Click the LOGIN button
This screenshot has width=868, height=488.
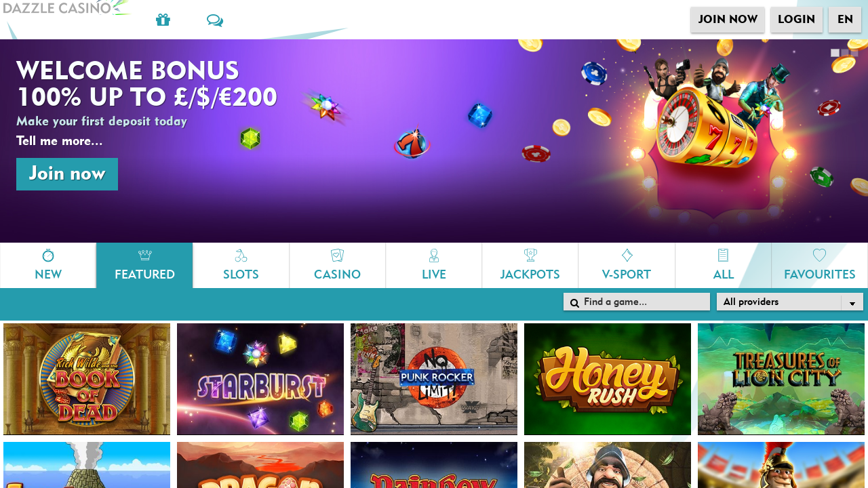tap(797, 20)
